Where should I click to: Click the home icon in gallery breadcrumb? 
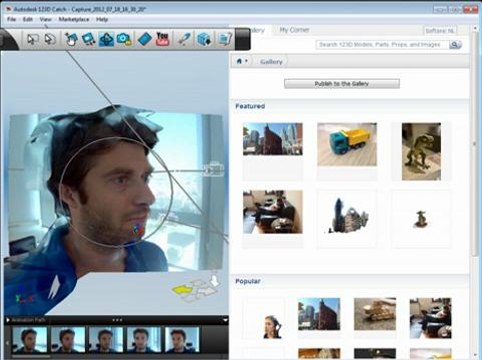pos(239,61)
